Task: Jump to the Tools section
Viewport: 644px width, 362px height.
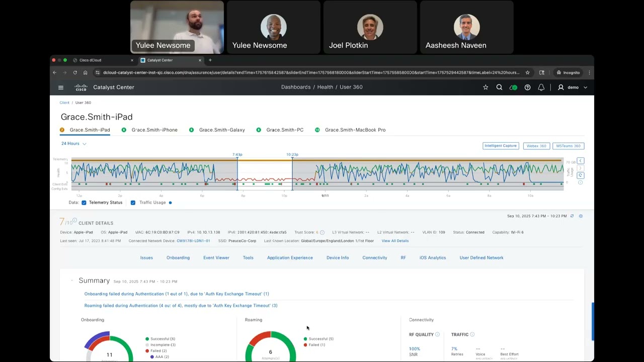Action: 248,258
